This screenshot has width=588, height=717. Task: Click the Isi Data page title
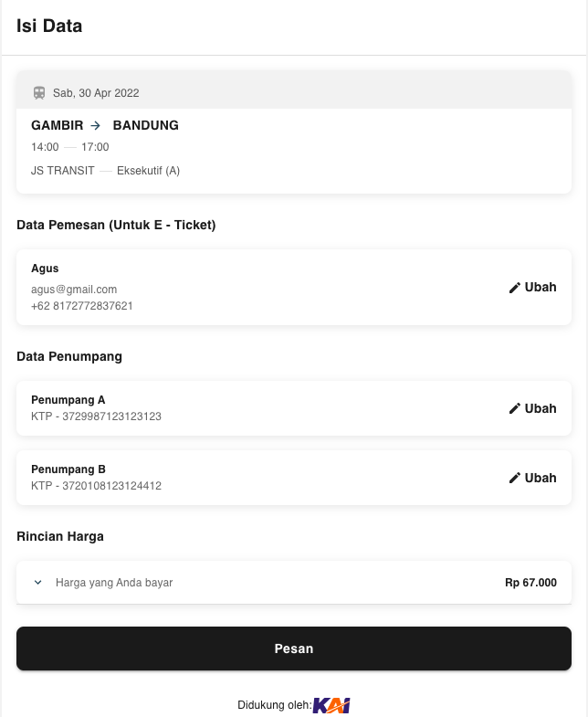click(x=49, y=26)
